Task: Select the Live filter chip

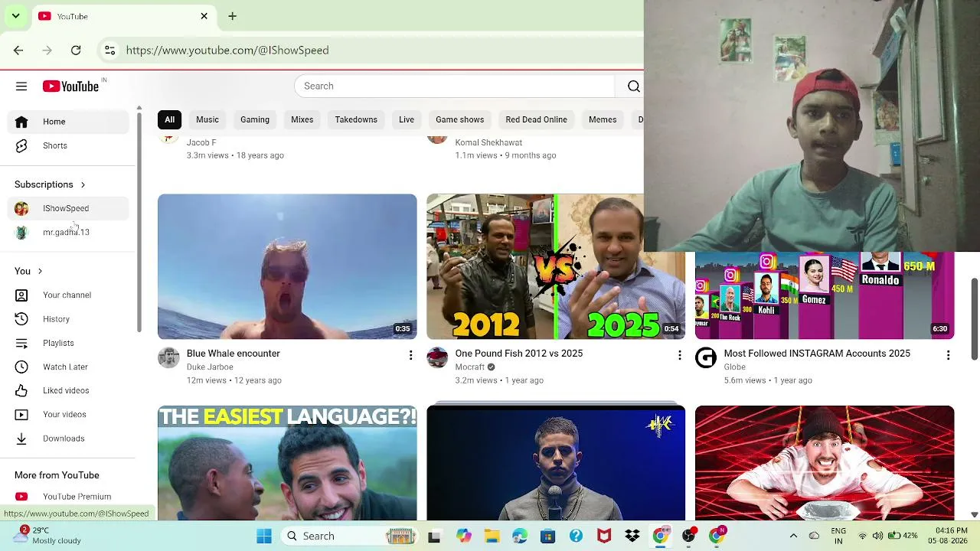Action: (407, 119)
